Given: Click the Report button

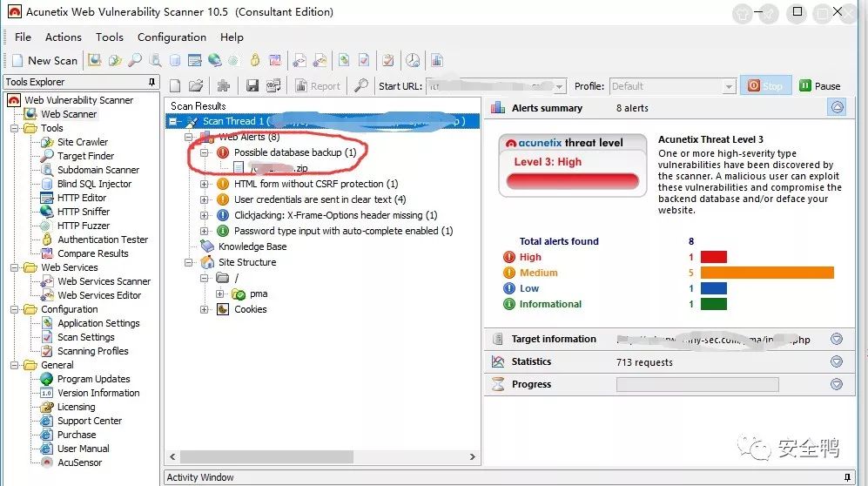Looking at the screenshot, I should click(318, 86).
